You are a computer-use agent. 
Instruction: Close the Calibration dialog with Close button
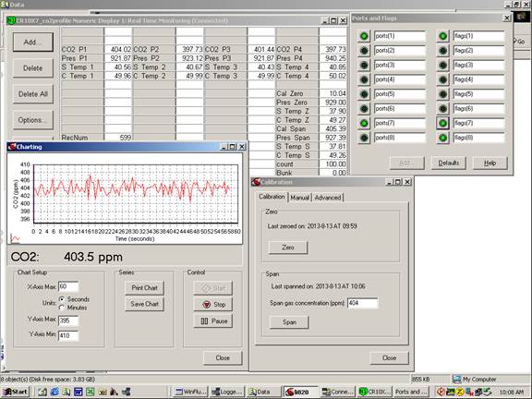pos(389,358)
